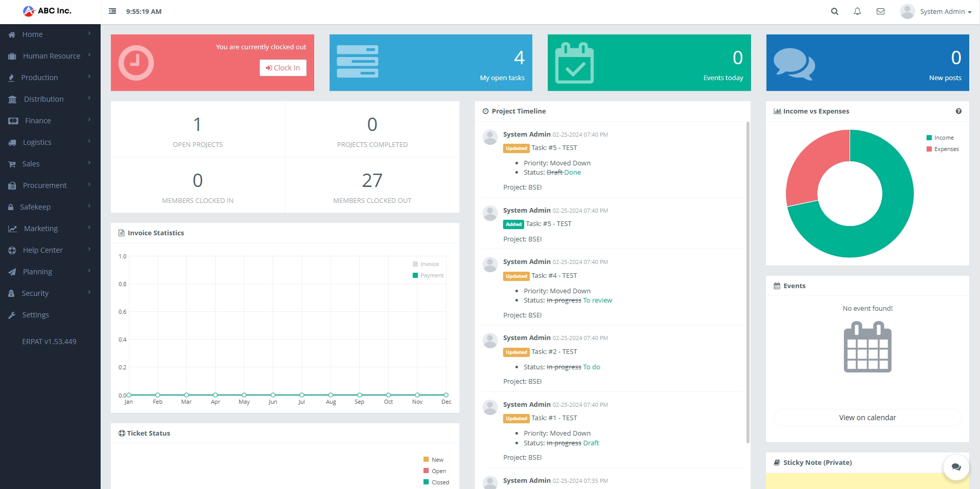Expand the Sales menu chevron

click(x=89, y=163)
